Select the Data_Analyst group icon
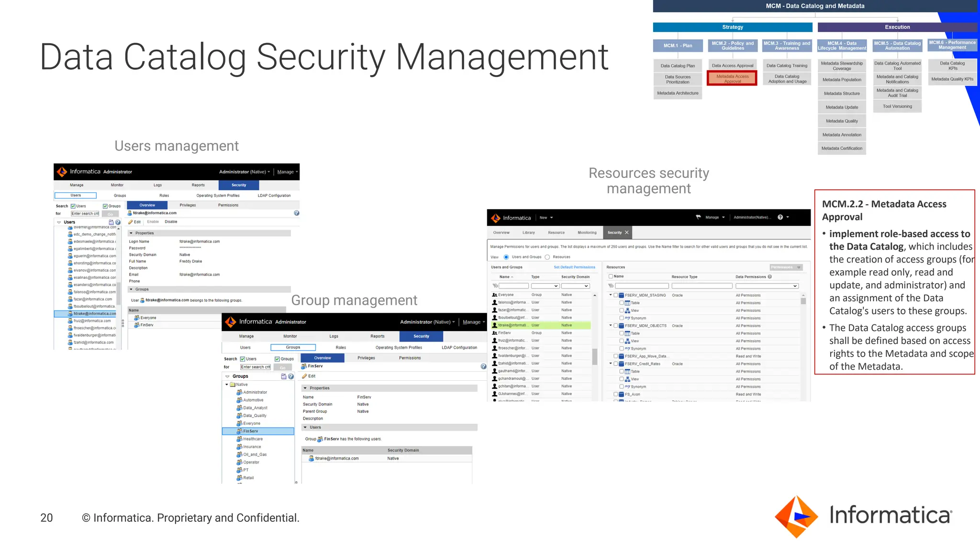The width and height of the screenshot is (980, 551). 239,408
